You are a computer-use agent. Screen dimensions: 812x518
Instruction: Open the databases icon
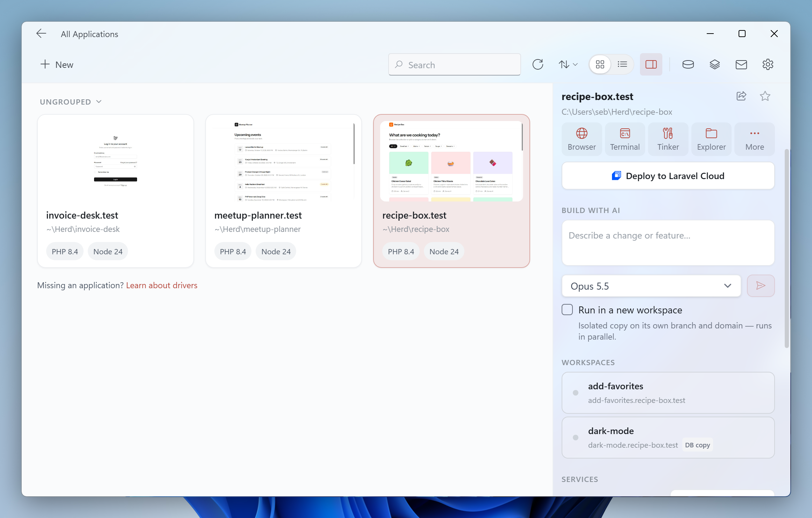688,65
